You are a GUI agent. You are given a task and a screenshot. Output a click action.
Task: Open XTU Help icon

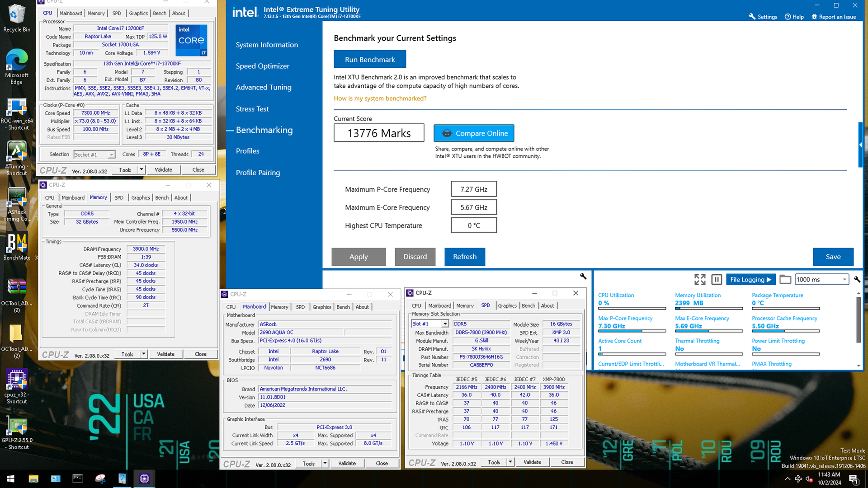(x=788, y=17)
